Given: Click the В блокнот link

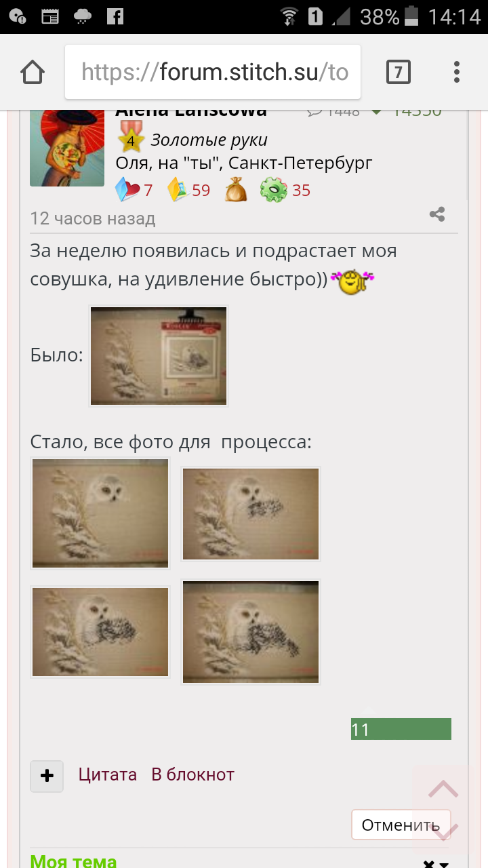Looking at the screenshot, I should [x=192, y=774].
